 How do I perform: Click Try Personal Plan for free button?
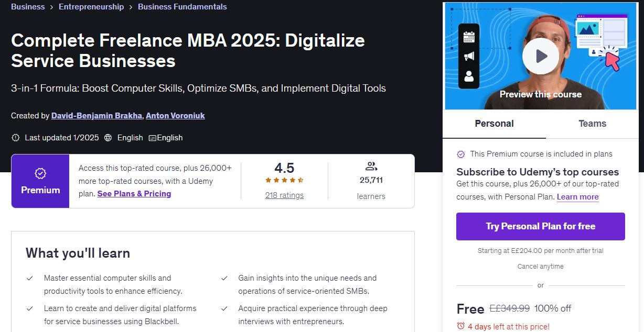541,226
